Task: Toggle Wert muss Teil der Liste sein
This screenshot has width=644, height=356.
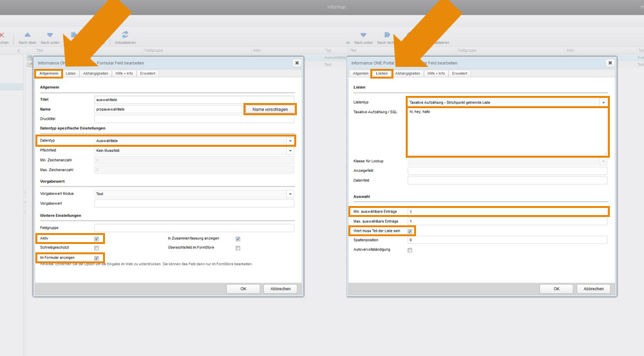Action: coord(410,232)
